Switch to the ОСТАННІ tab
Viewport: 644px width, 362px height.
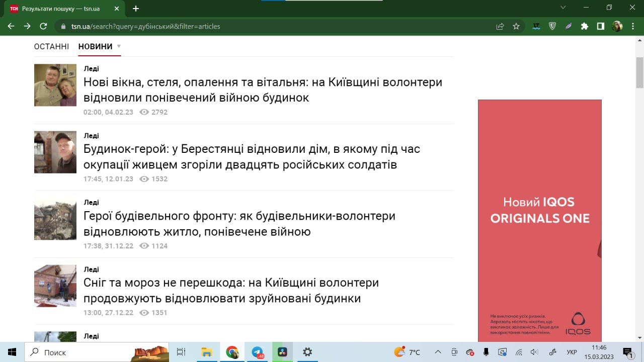[51, 47]
